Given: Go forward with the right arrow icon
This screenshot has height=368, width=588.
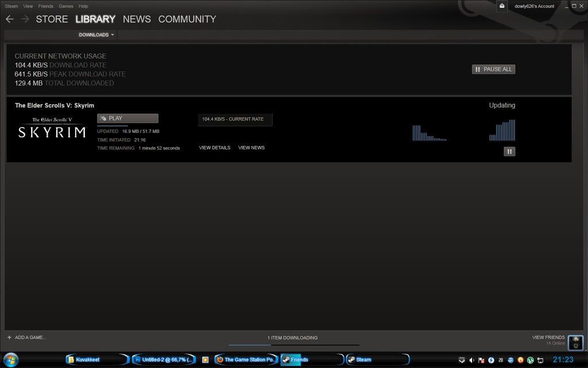Looking at the screenshot, I should pyautogui.click(x=25, y=19).
